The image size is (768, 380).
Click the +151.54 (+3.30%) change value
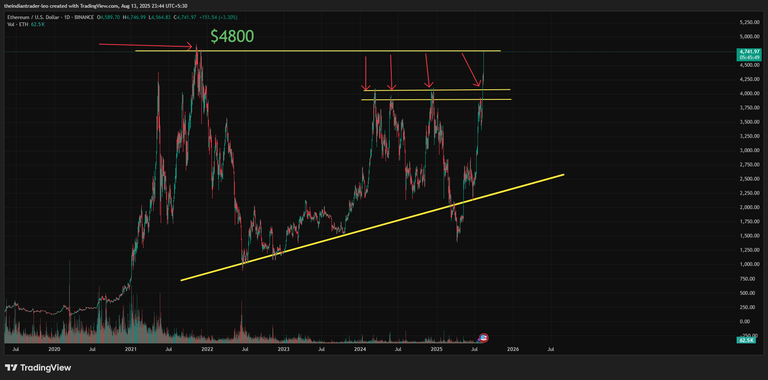pos(218,17)
